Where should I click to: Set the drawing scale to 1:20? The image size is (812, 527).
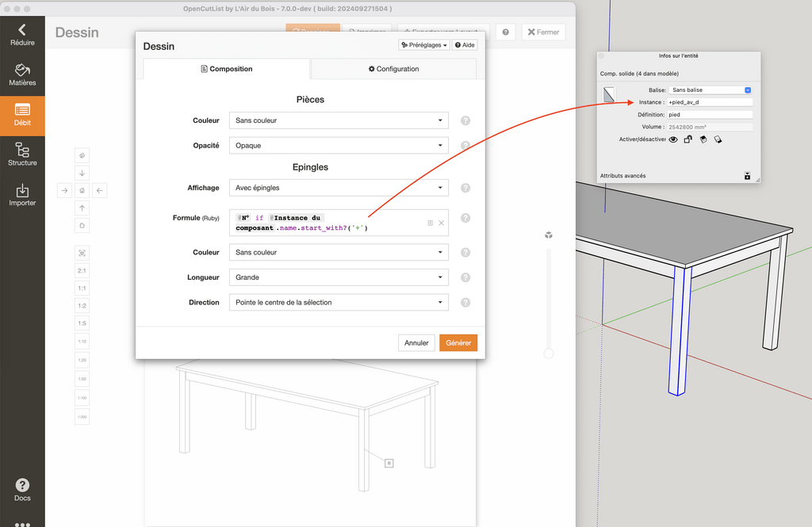(x=82, y=361)
